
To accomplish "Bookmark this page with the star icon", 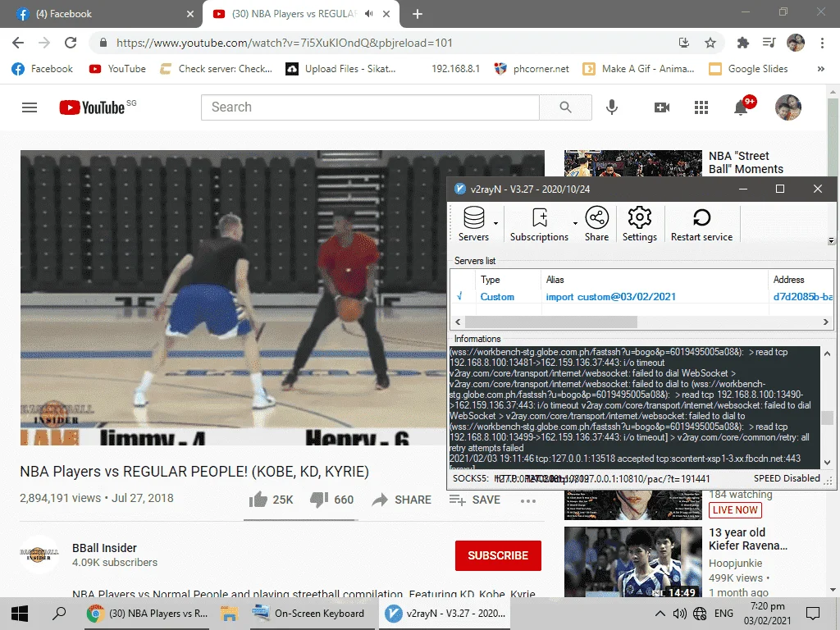I will pos(710,43).
